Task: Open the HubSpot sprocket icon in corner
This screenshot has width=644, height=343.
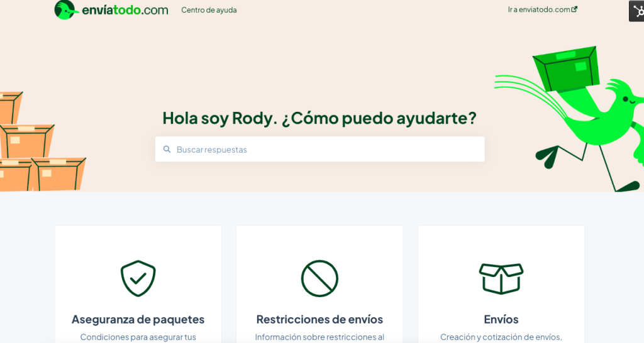Action: coord(637,11)
